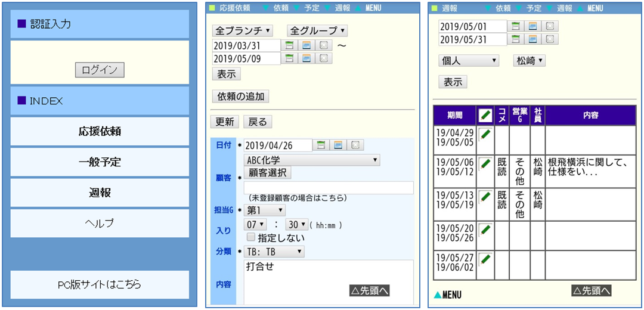Open the 松崎 employee dropdown
Viewport: 644px width, 310px height.
pos(530,61)
